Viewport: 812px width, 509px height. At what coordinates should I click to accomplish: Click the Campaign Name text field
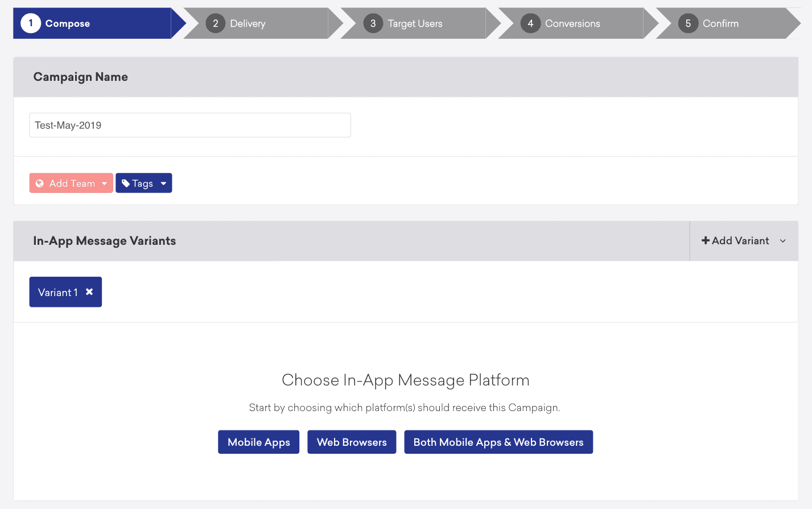coord(189,125)
